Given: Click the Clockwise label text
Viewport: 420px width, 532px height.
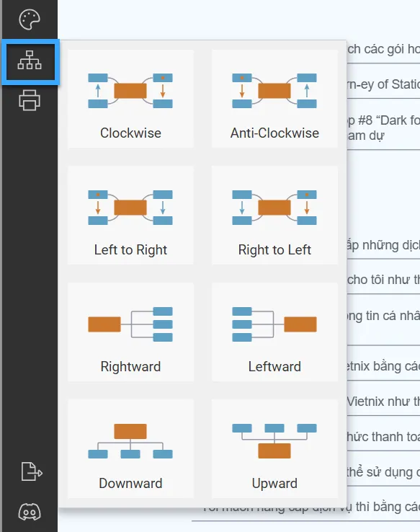Looking at the screenshot, I should point(130,133).
